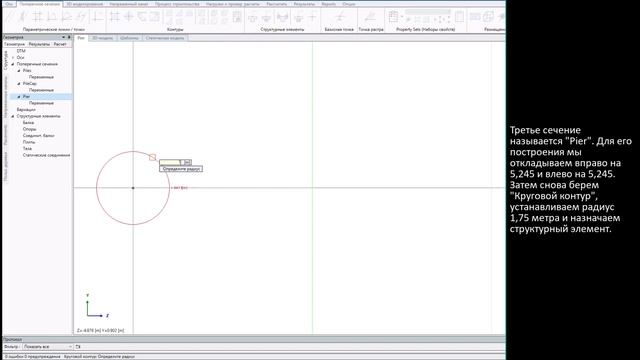Switch to the Pier document tab
The image size is (640, 360).
[x=81, y=38]
